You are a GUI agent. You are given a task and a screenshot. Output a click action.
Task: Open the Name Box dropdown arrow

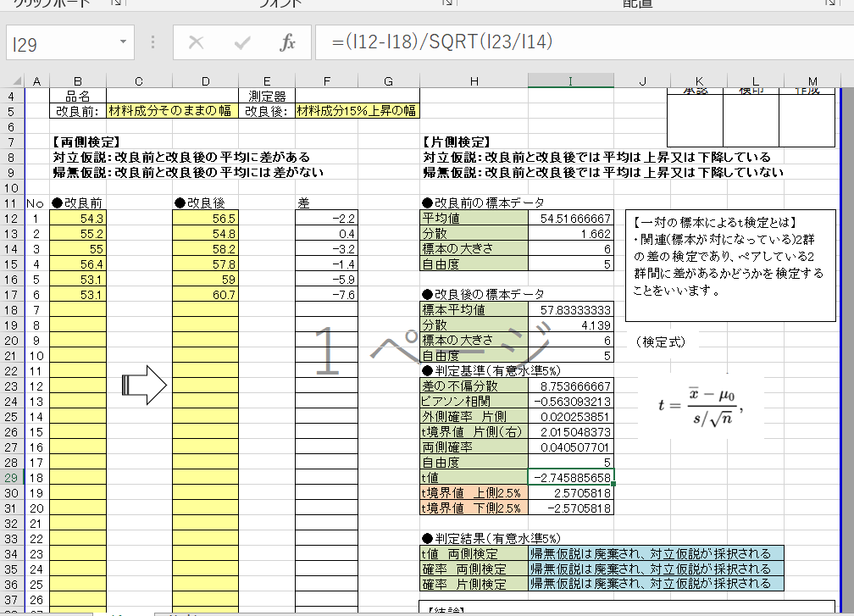pyautogui.click(x=123, y=42)
